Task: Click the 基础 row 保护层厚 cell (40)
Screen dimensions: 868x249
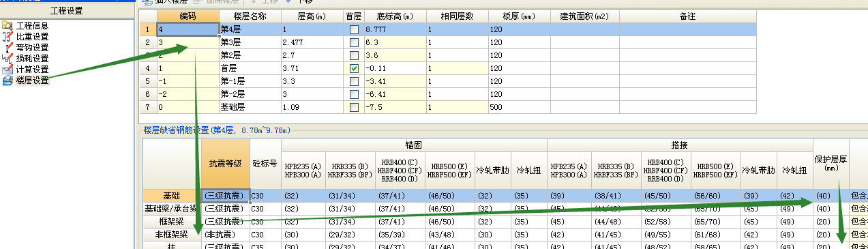Action: tap(830, 196)
